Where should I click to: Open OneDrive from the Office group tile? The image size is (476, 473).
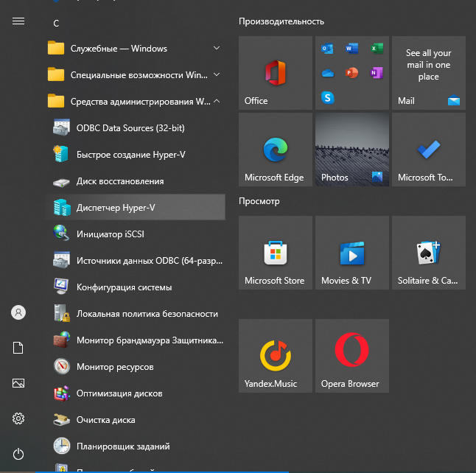pyautogui.click(x=327, y=73)
